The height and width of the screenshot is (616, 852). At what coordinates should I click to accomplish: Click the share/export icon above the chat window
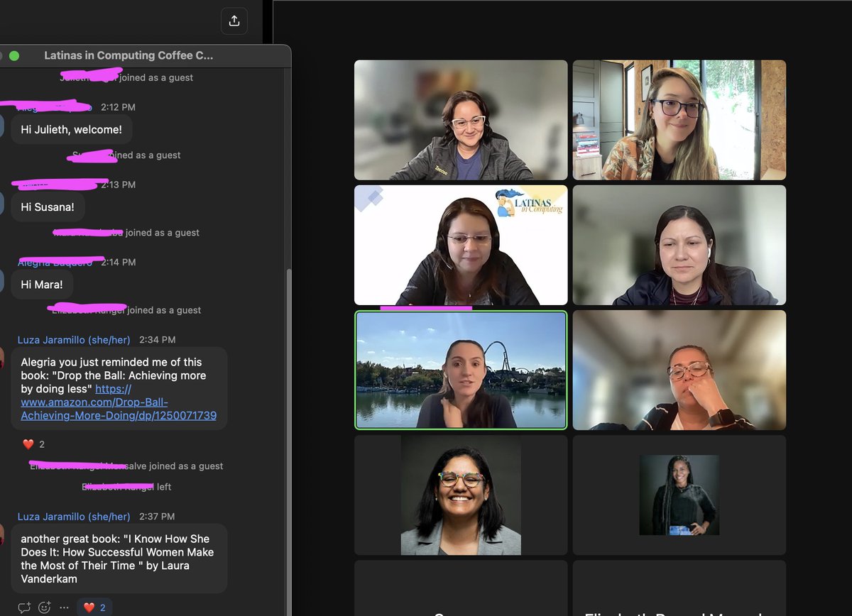coord(234,21)
